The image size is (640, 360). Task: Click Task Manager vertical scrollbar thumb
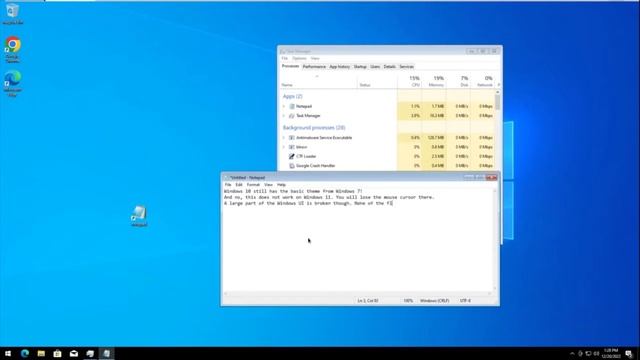(x=498, y=102)
